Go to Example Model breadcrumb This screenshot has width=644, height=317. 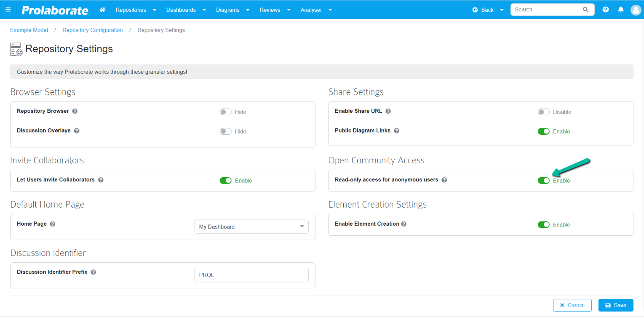[29, 30]
